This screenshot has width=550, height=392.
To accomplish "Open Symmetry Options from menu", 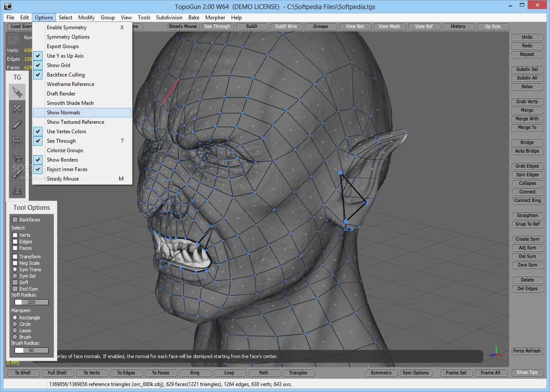I will pos(82,37).
